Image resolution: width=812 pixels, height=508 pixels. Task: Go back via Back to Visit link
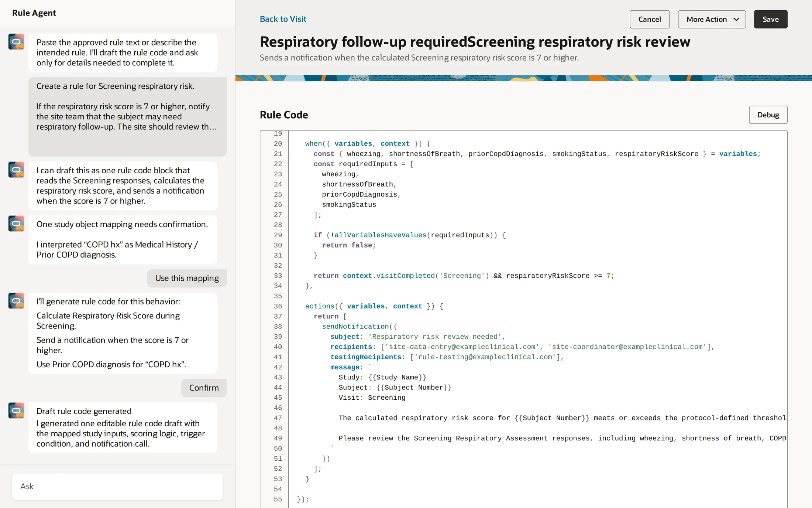pyautogui.click(x=283, y=19)
